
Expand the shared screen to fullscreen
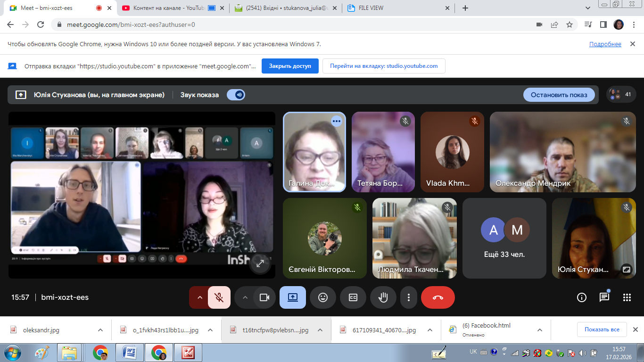pyautogui.click(x=260, y=264)
